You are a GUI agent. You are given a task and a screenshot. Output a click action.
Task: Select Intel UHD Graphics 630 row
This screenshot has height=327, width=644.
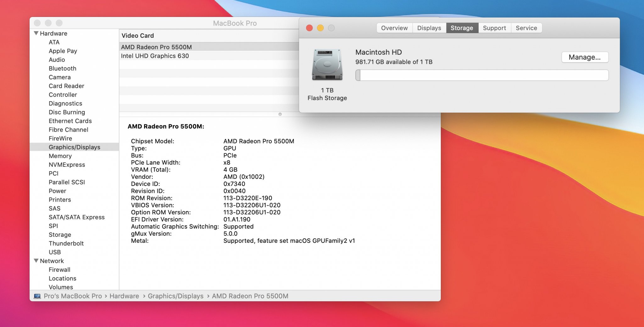pos(209,56)
